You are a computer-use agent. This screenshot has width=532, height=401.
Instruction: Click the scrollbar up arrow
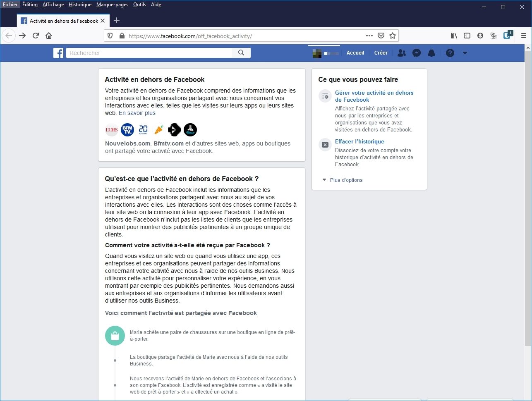[528, 48]
